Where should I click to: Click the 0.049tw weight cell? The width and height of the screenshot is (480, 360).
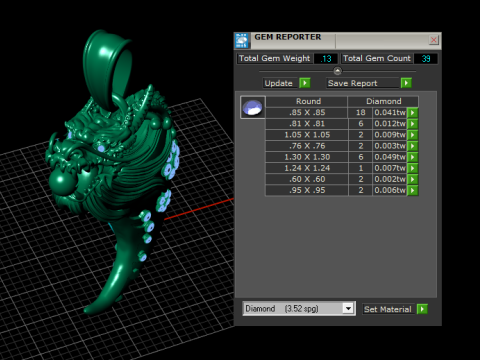point(390,157)
